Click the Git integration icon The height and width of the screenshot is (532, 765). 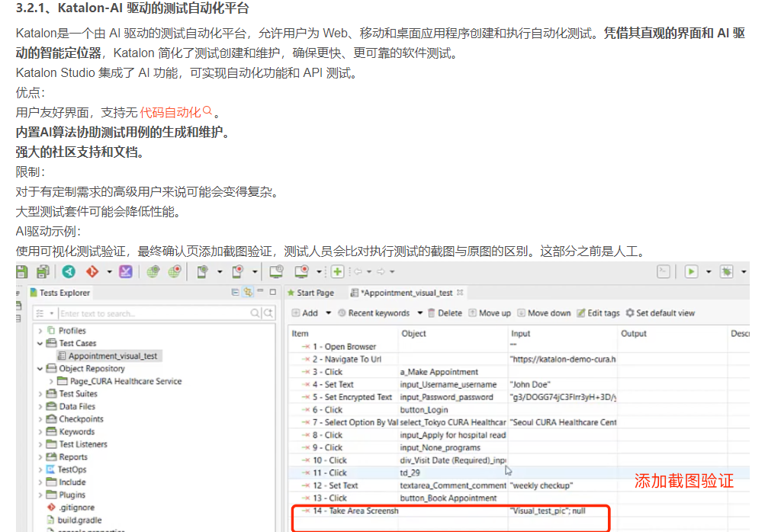[92, 271]
